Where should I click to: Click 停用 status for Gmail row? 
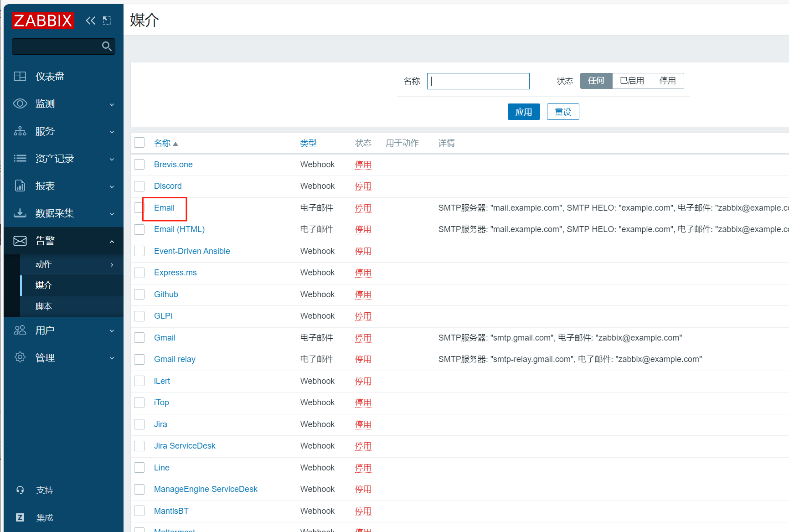click(x=363, y=338)
